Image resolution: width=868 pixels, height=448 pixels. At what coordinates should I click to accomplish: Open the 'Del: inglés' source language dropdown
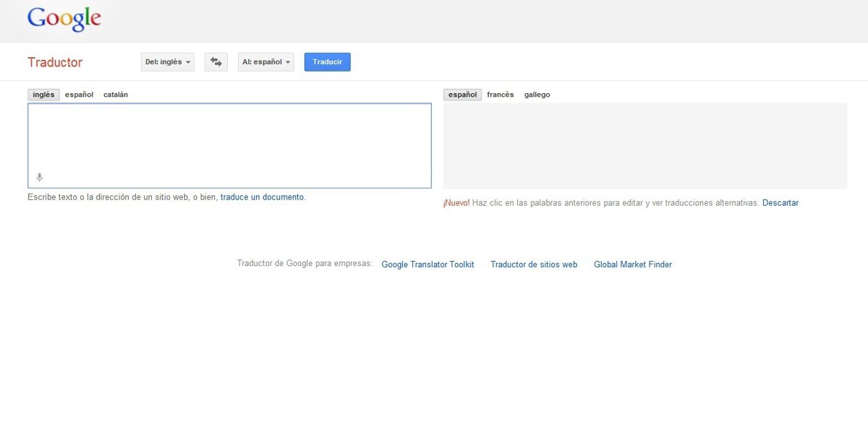(168, 62)
